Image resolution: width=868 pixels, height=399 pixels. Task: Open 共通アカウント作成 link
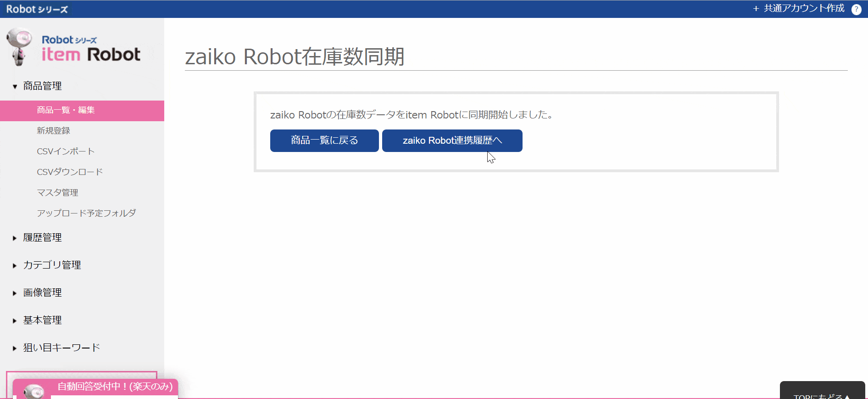[x=799, y=9]
